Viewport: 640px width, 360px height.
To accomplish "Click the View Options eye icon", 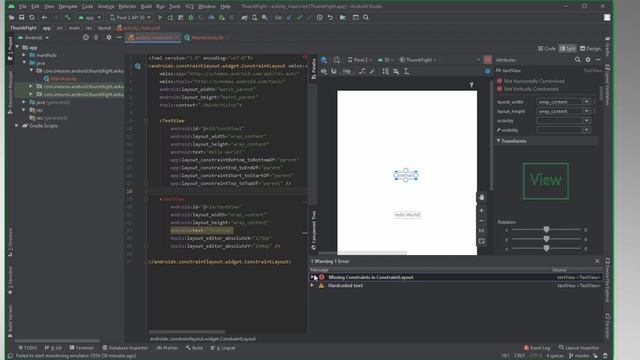I will (324, 71).
